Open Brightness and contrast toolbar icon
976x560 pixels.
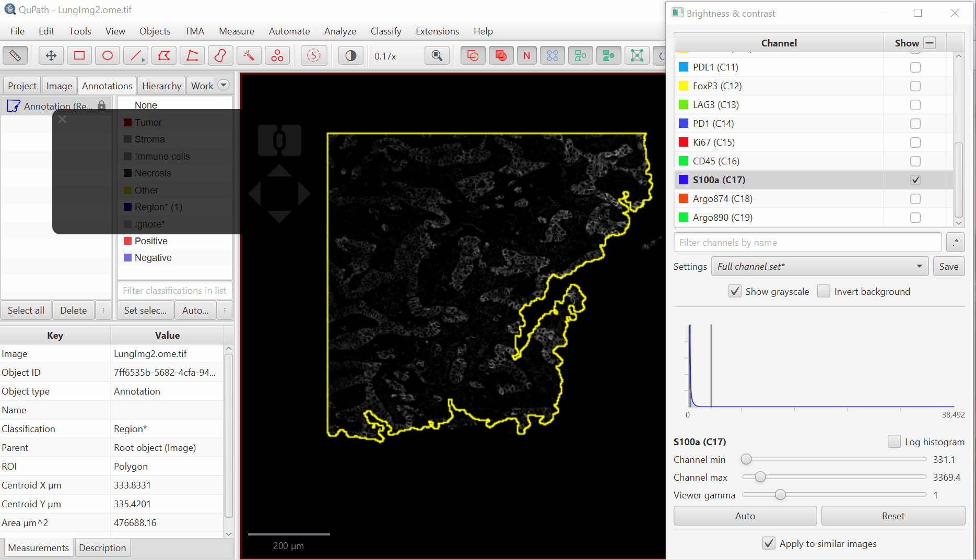(350, 56)
